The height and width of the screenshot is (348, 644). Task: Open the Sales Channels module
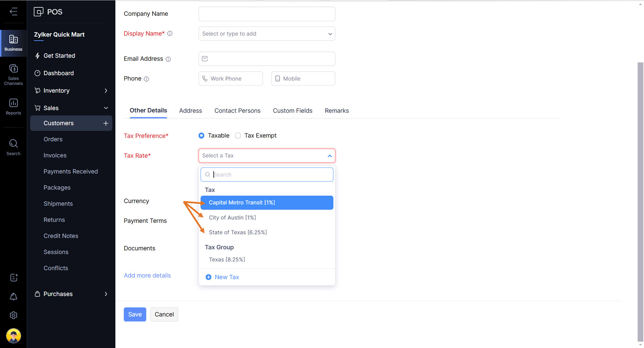[13, 74]
